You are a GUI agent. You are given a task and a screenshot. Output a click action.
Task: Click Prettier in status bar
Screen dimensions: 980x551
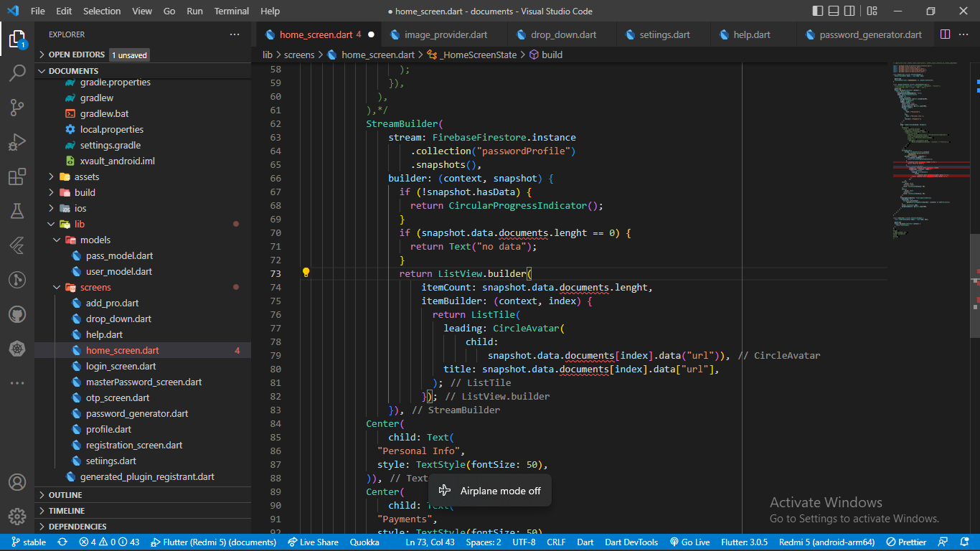pyautogui.click(x=906, y=542)
